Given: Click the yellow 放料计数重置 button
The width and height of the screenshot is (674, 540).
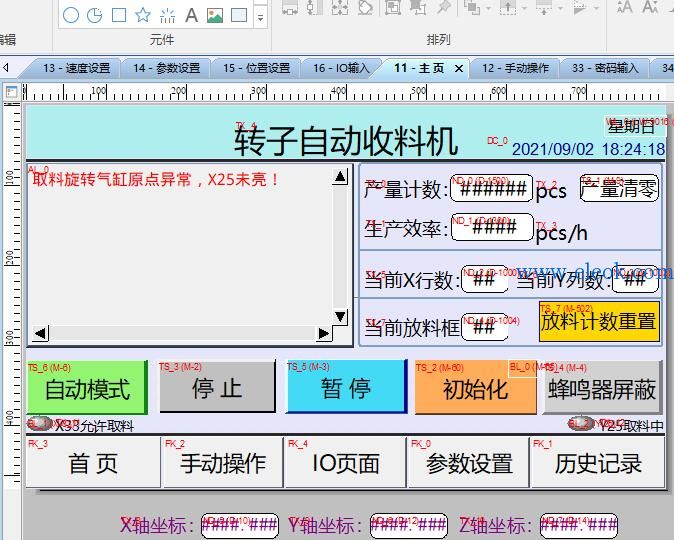Looking at the screenshot, I should [599, 322].
